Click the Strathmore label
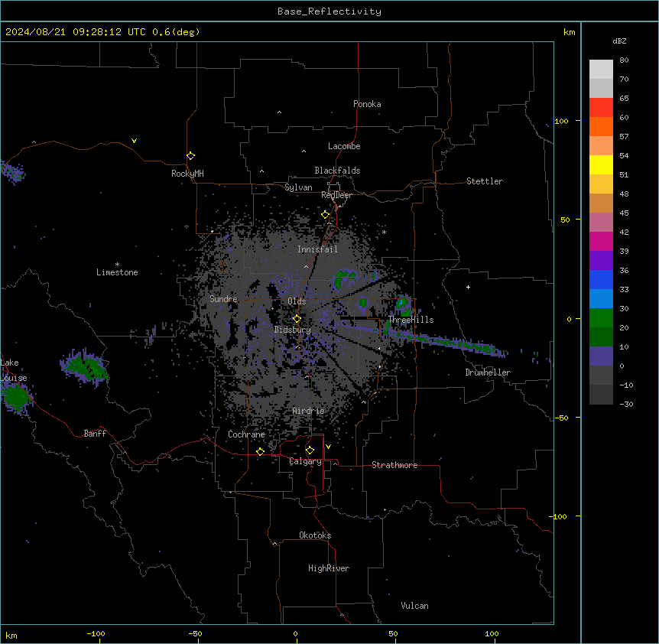Image resolution: width=659 pixels, height=644 pixels. 394,465
